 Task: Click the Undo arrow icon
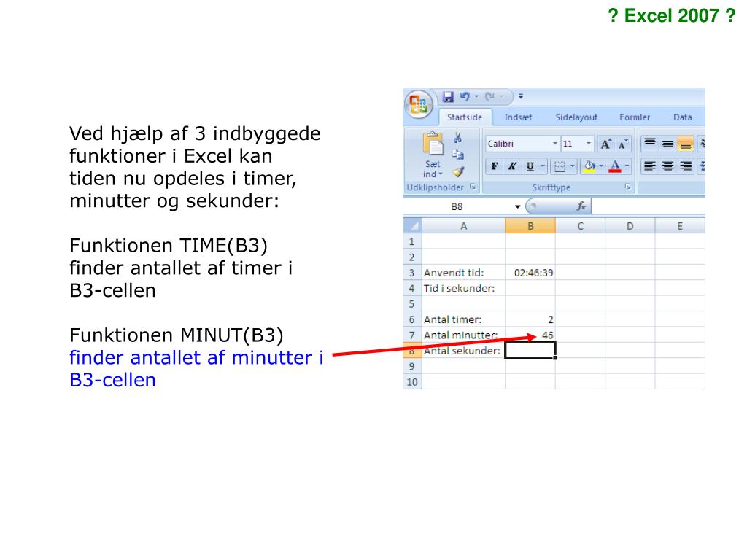pyautogui.click(x=465, y=97)
